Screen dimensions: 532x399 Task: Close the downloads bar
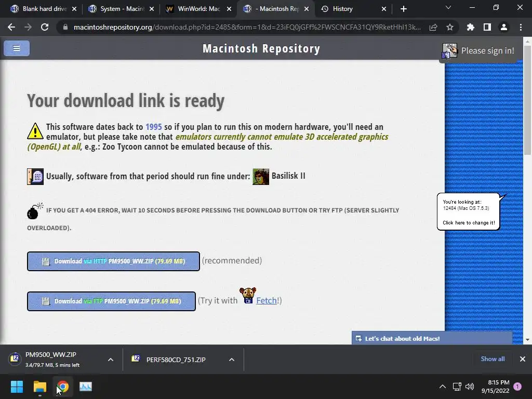pos(523,359)
